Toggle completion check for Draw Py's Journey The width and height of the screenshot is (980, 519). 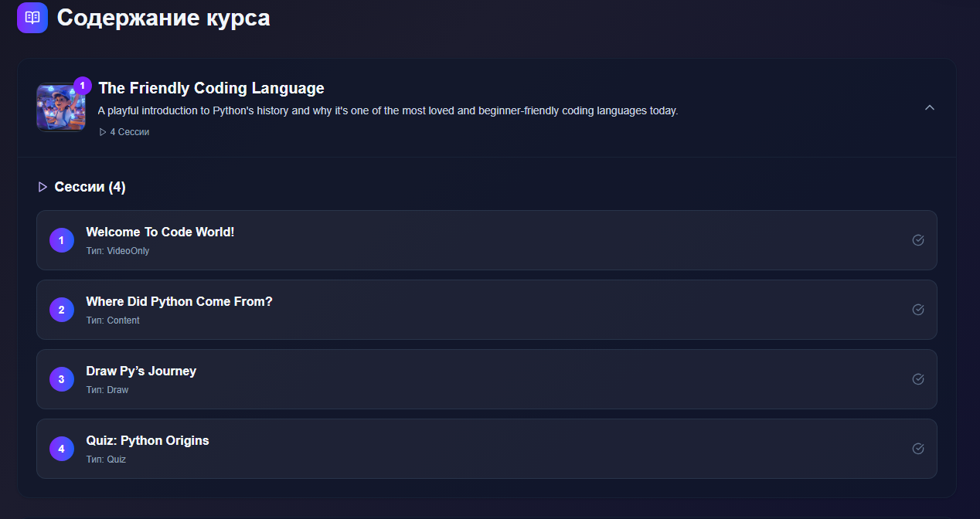918,379
